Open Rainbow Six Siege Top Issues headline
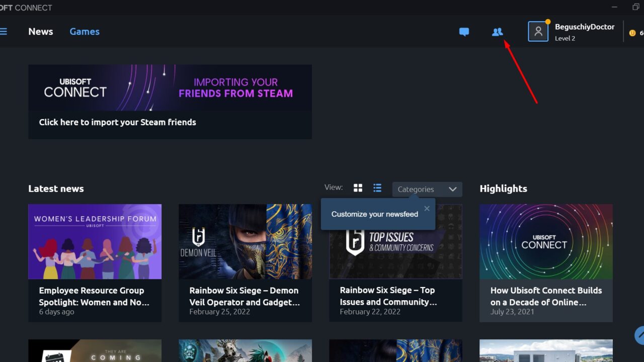 click(x=388, y=296)
